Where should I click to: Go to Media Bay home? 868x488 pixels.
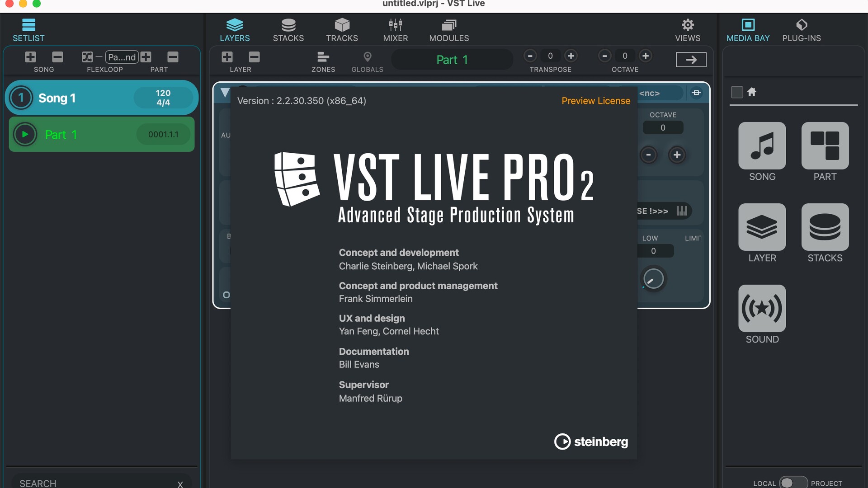click(x=752, y=92)
